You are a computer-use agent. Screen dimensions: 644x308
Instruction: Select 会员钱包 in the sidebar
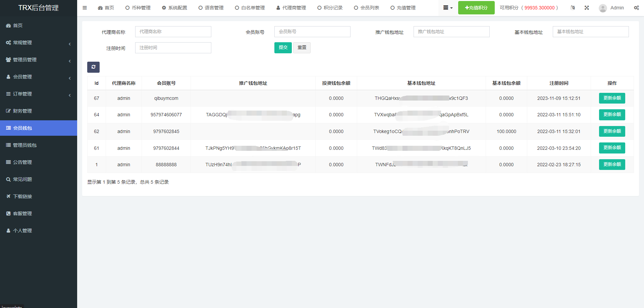pos(39,128)
